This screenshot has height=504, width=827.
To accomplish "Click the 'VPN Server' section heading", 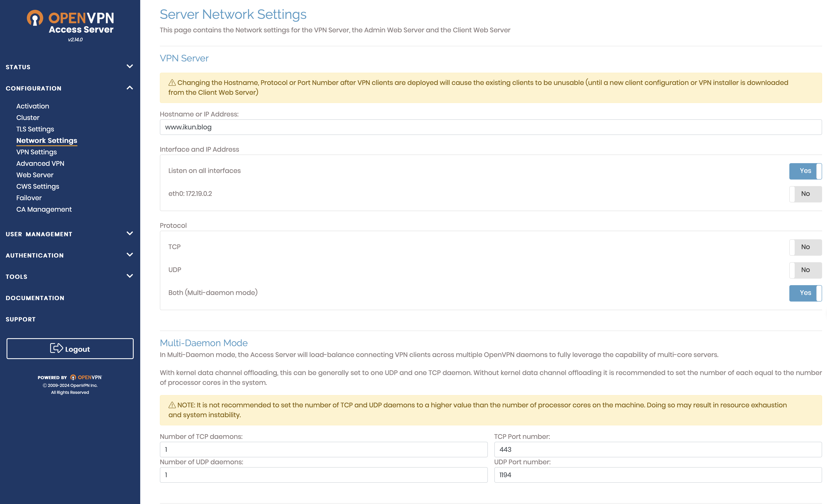I will (184, 58).
